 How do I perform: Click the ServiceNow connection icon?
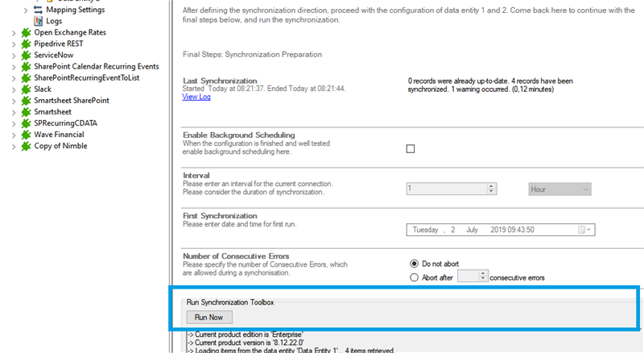tap(26, 55)
